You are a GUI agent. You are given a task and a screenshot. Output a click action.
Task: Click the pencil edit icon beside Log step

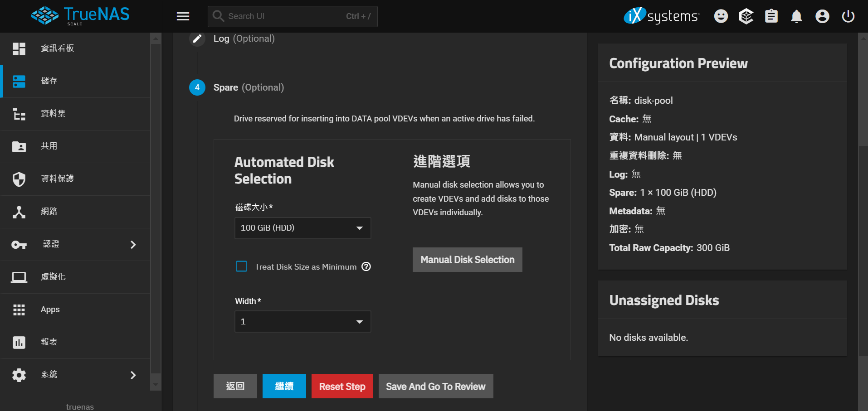pos(197,39)
